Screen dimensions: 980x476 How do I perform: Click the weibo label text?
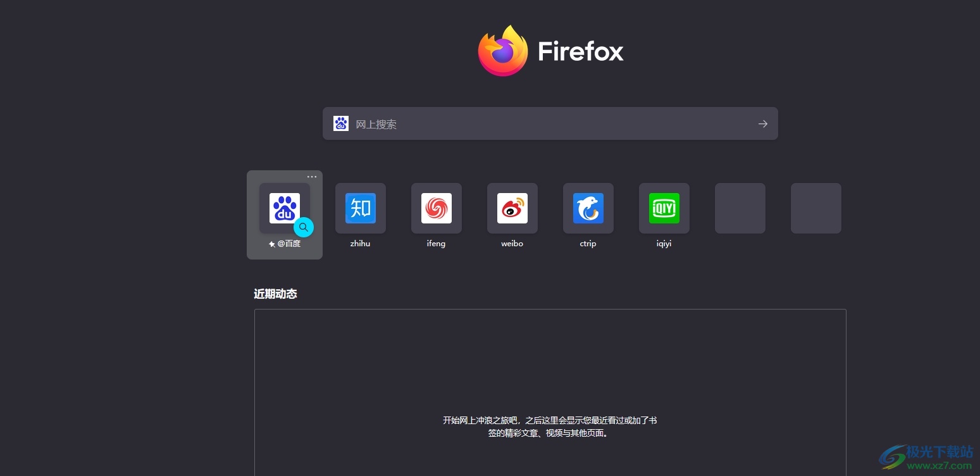pyautogui.click(x=512, y=244)
